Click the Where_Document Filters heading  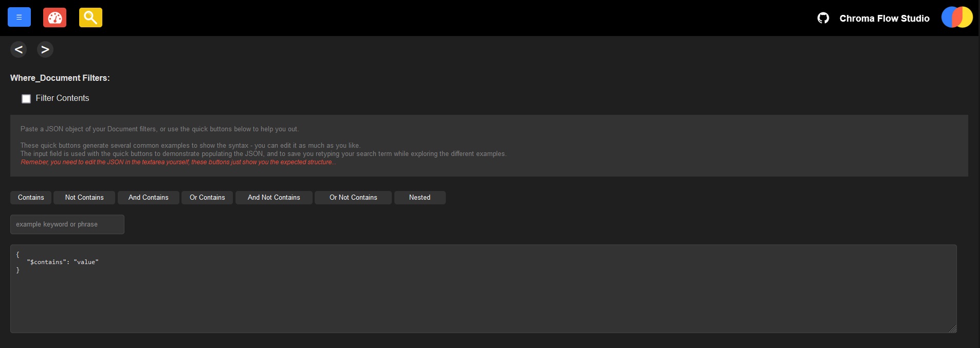click(60, 78)
